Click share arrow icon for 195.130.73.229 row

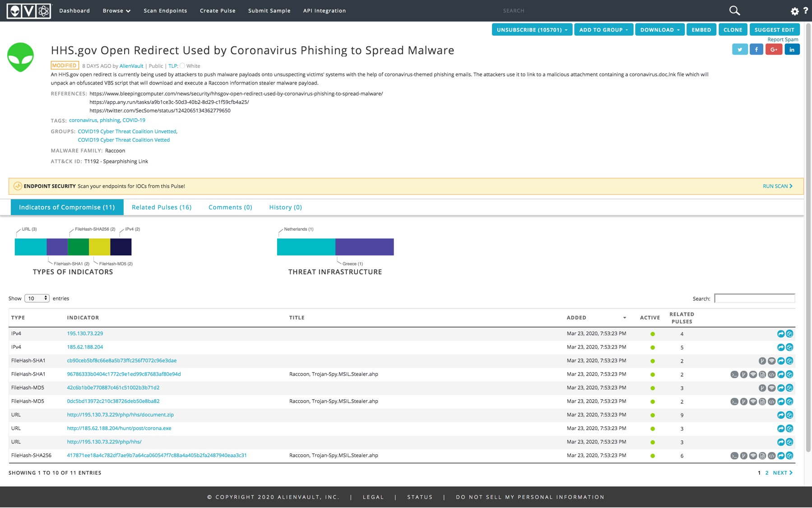(x=780, y=334)
